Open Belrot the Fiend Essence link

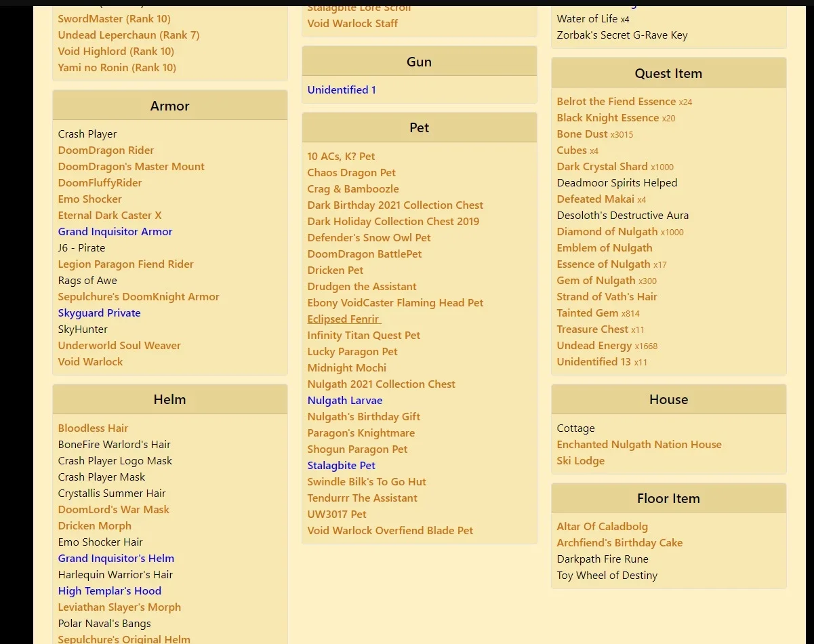(x=617, y=102)
